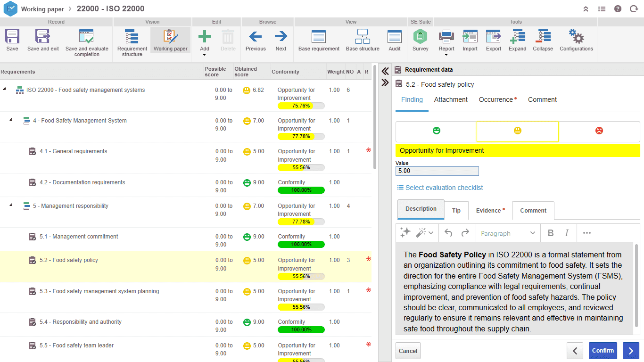Open the Evidence tab
Viewport: 644px width, 362px height.
[x=490, y=211]
